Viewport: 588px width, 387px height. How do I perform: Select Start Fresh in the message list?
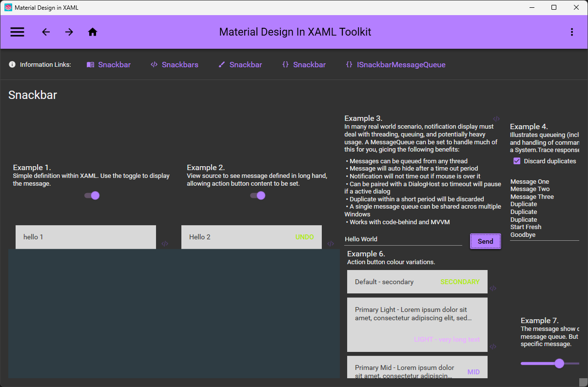(526, 227)
